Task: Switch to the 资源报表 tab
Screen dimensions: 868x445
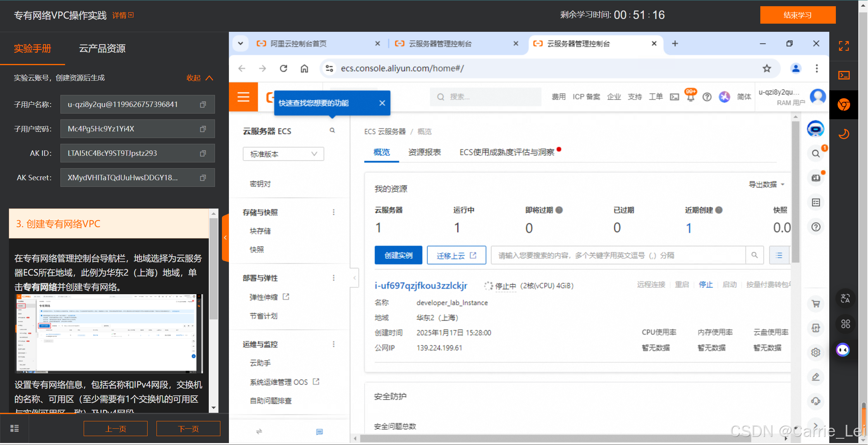Action: 425,152
